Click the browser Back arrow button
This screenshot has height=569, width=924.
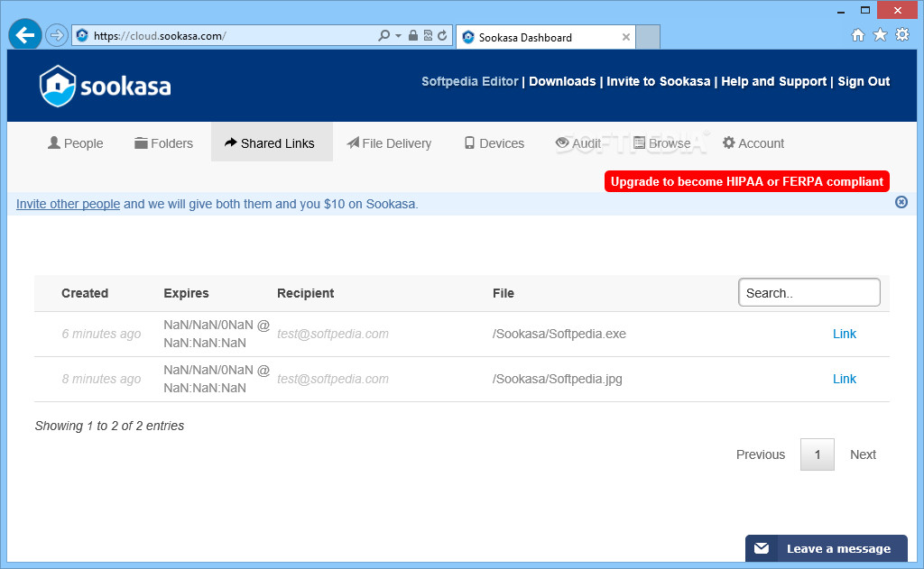coord(24,35)
